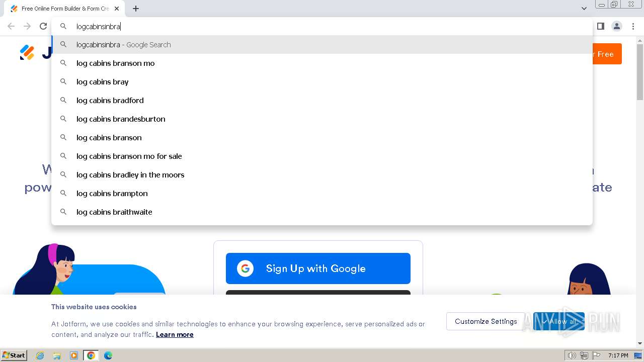Click the magnifier icon in the address bar

[x=63, y=26]
